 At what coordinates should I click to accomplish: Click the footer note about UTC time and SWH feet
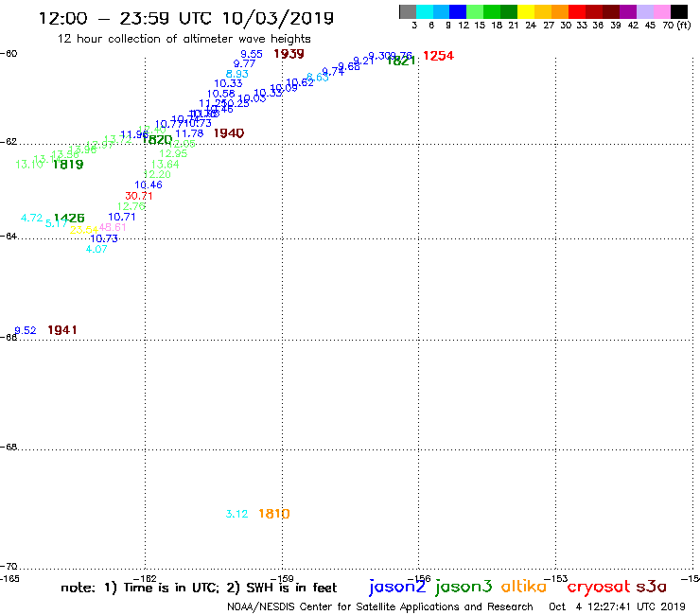point(199,588)
